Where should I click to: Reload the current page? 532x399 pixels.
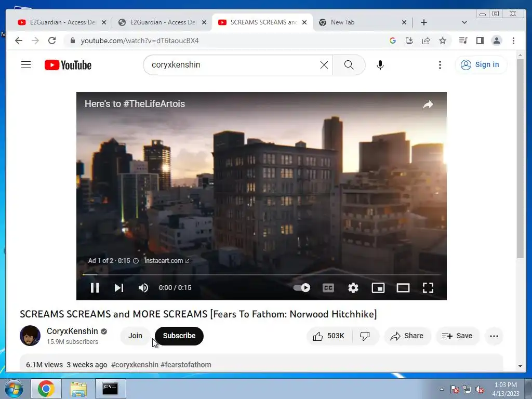[x=52, y=41]
